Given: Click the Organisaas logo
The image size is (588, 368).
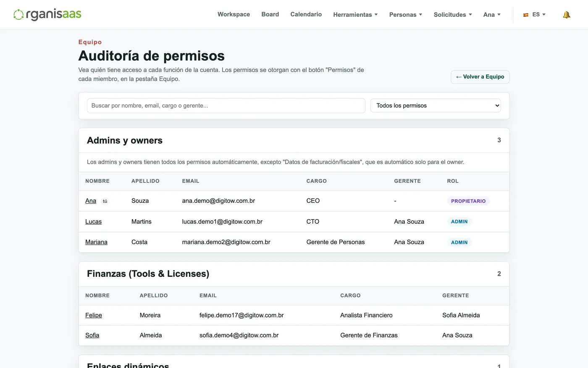Looking at the screenshot, I should [x=47, y=14].
